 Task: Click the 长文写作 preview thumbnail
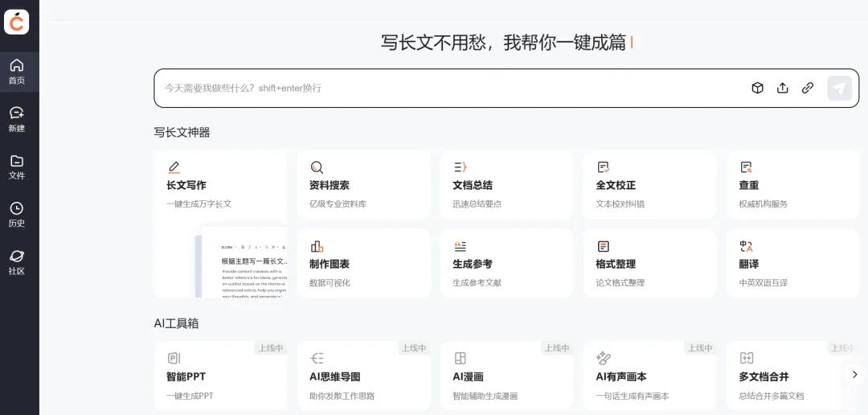(241, 264)
